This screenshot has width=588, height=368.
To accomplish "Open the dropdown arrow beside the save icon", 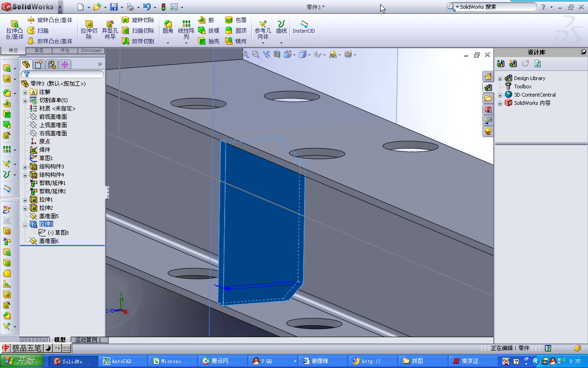I will 122,7.
